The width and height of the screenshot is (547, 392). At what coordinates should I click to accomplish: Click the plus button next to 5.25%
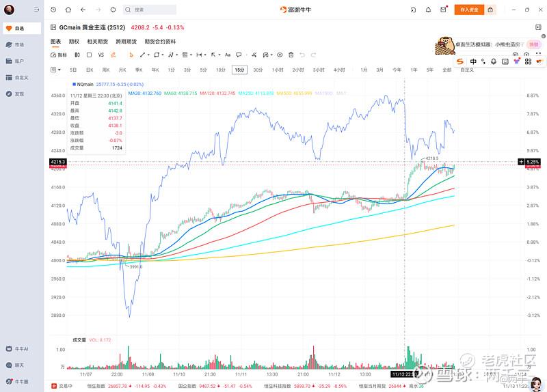click(521, 162)
